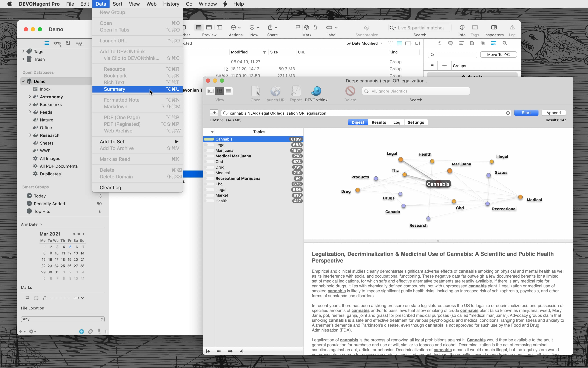Viewport: 588px width, 368px height.
Task: Select grid view in Deep search View control
Action: tap(219, 91)
